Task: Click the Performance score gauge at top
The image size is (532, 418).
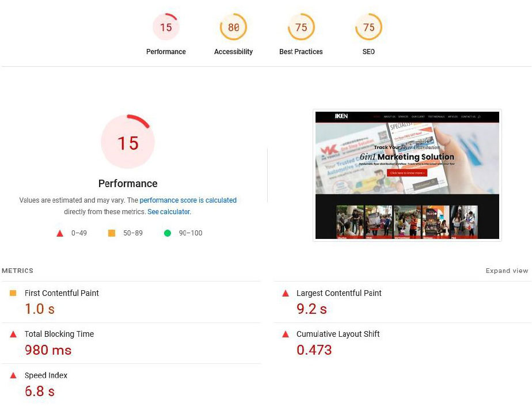Action: click(166, 27)
